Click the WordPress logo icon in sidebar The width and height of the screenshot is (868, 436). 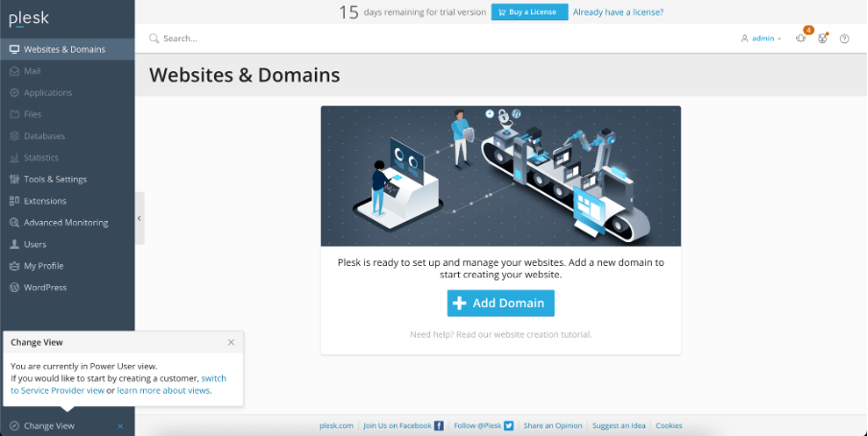point(14,287)
